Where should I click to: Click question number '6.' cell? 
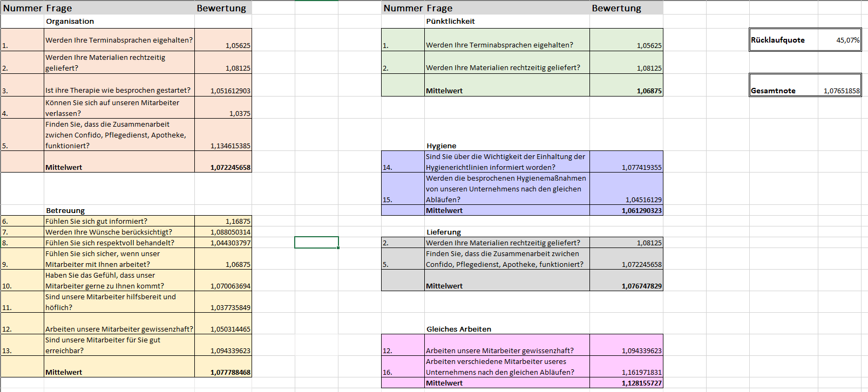pyautogui.click(x=22, y=221)
